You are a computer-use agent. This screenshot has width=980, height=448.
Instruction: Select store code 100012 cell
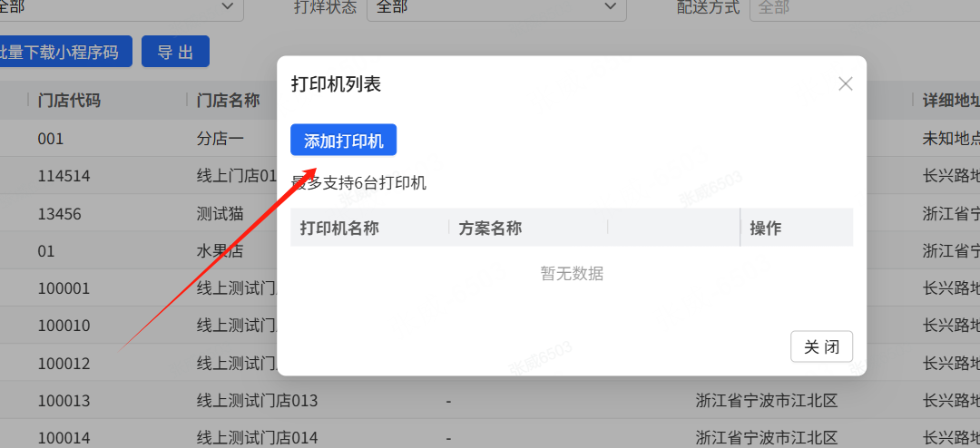(64, 363)
